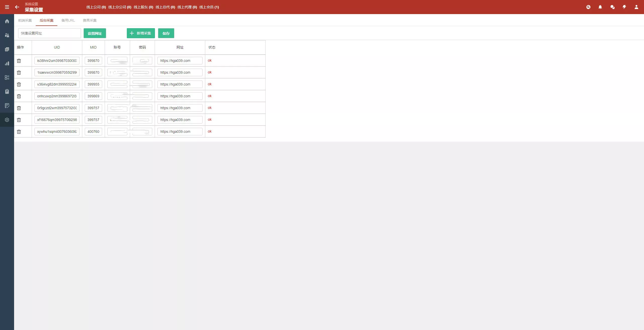Image resolution: width=644 pixels, height=330 pixels.
Task: Click the 新增采集 button
Action: (141, 33)
